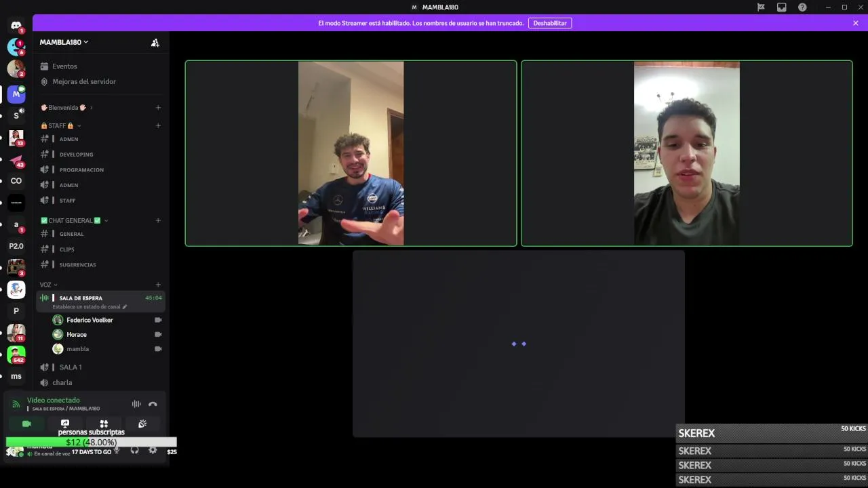Screen dimensions: 868x488
Task: Open the pink paper plane server
Action: [16, 159]
